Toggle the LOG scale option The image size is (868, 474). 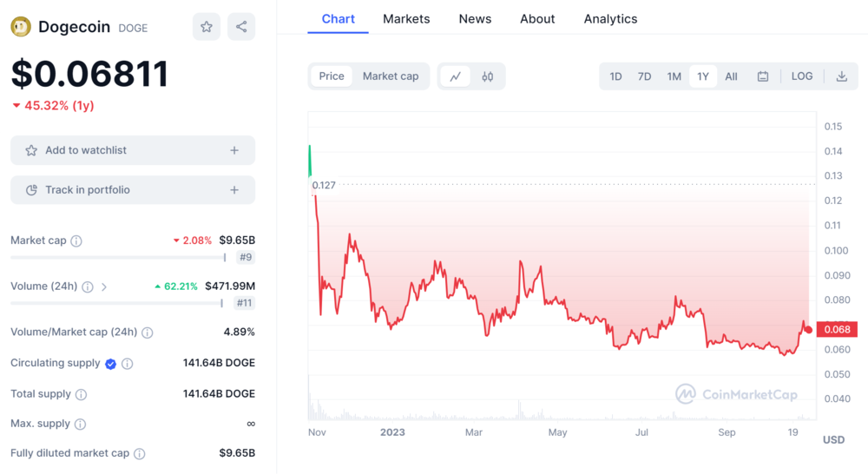point(802,76)
